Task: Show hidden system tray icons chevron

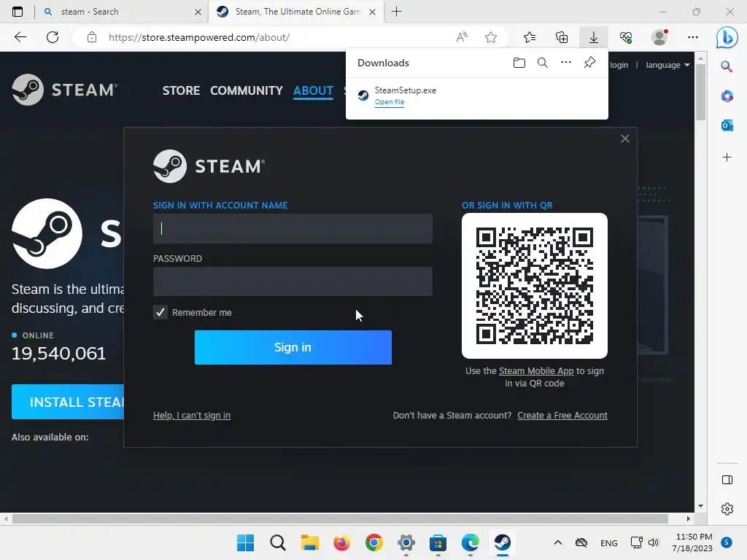Action: click(x=558, y=542)
